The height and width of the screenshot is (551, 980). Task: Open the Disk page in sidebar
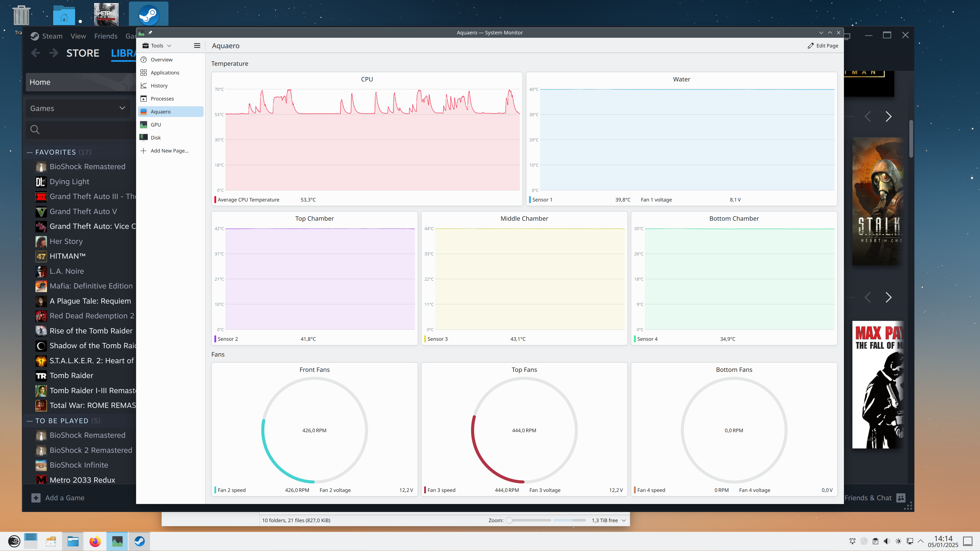(x=156, y=138)
